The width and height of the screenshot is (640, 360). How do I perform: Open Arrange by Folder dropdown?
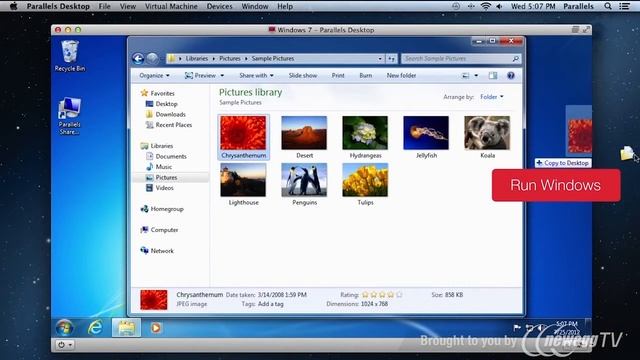click(492, 97)
